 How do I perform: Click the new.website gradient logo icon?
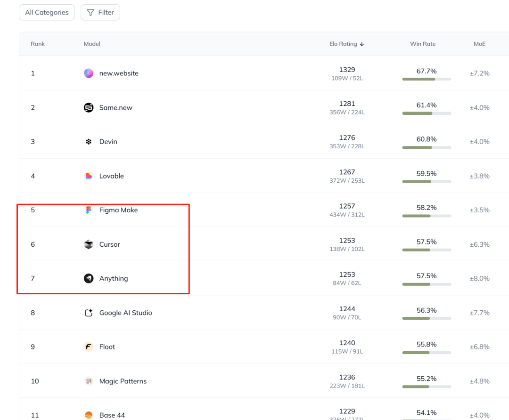tap(89, 73)
